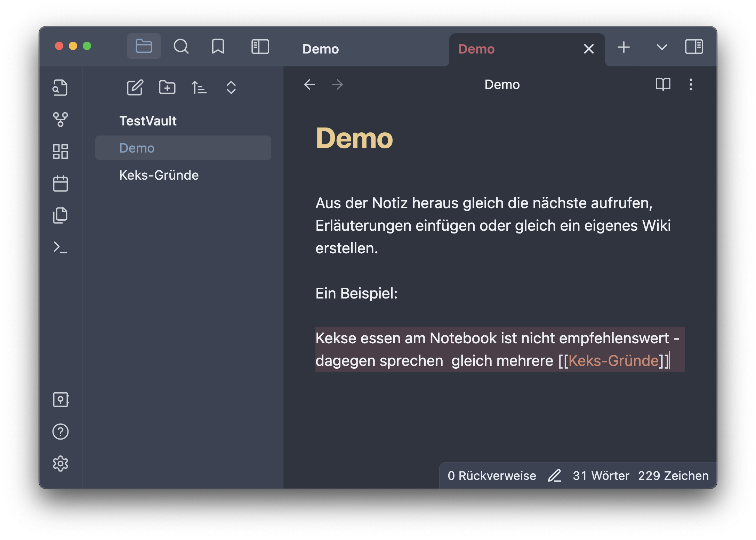Click '0 Rückverweise' in status bar
756x540 pixels.
492,475
